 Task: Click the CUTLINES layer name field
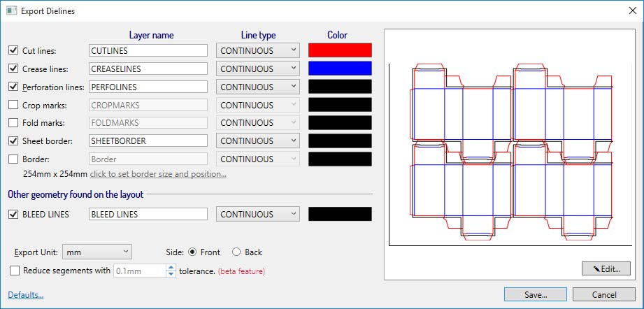coord(148,50)
